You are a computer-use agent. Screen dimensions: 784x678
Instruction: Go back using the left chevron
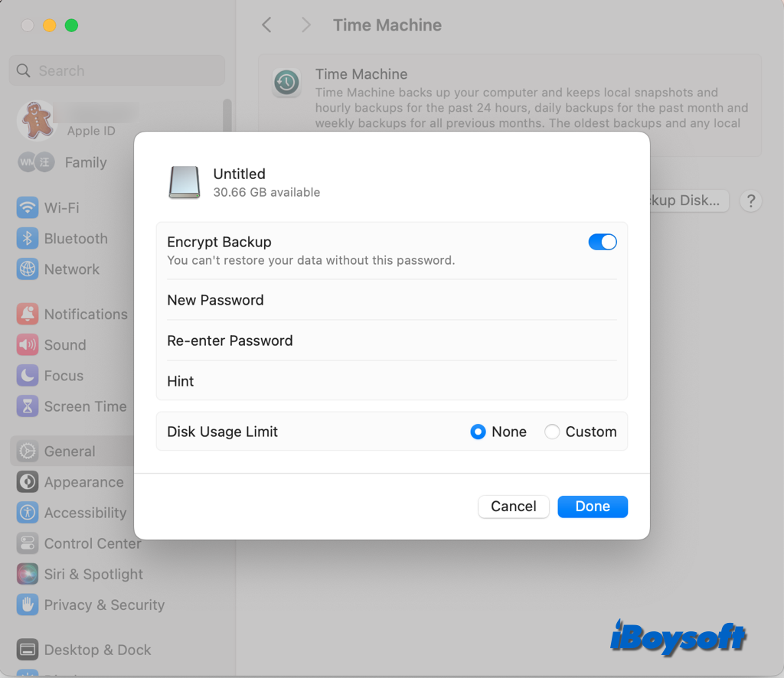pyautogui.click(x=266, y=25)
